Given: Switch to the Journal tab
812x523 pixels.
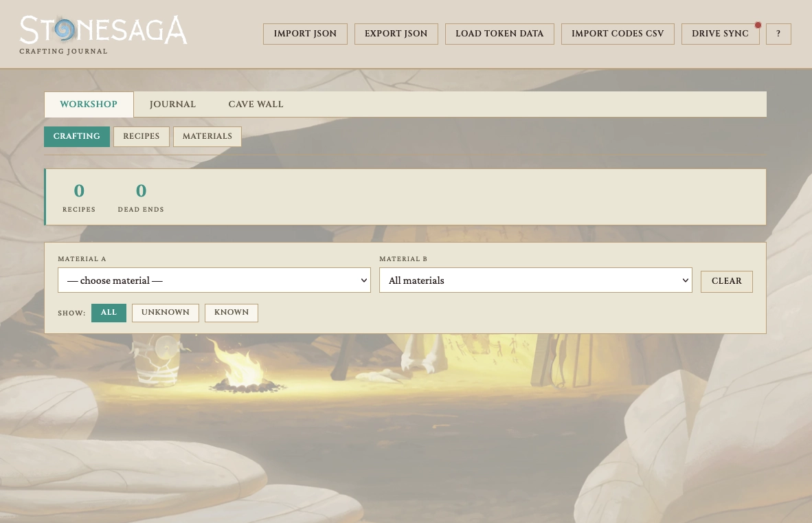Looking at the screenshot, I should [x=172, y=104].
